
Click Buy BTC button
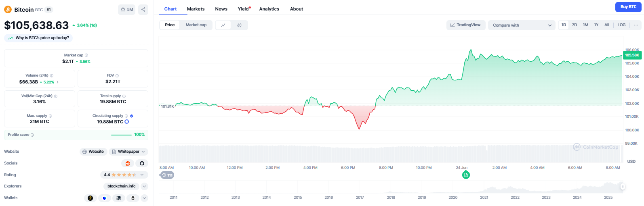pos(628,7)
